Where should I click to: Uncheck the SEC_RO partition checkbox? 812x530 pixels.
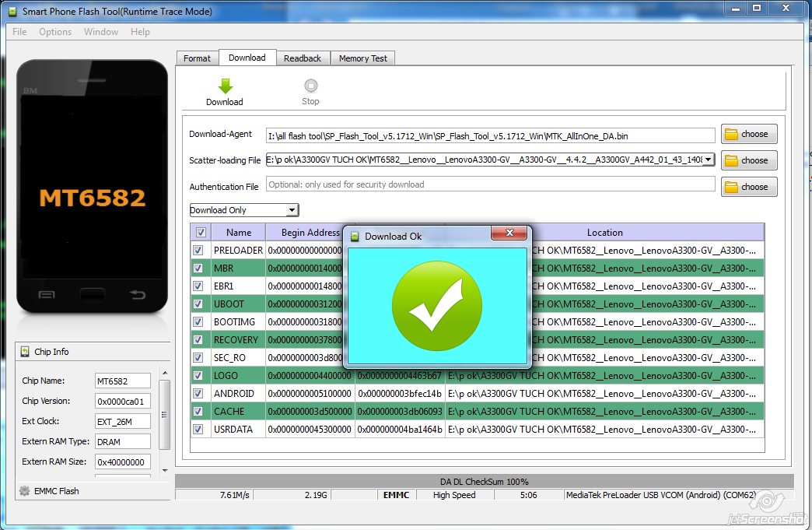(x=198, y=357)
